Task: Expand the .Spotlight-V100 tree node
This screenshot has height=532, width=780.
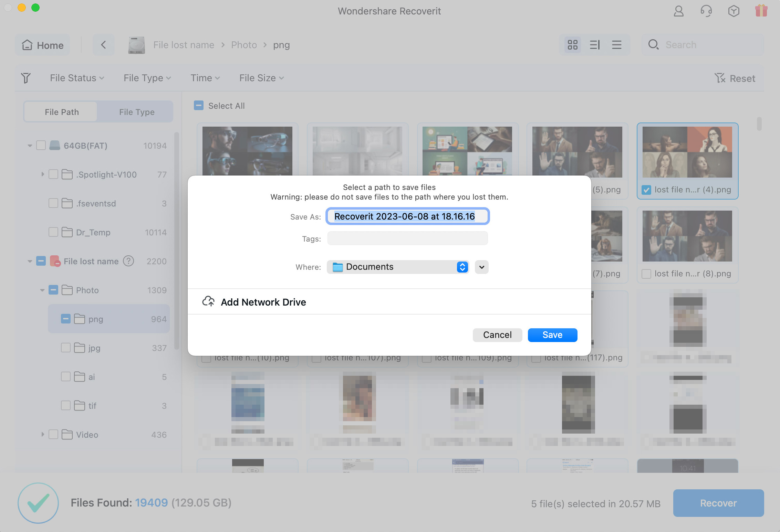Action: 43,174
